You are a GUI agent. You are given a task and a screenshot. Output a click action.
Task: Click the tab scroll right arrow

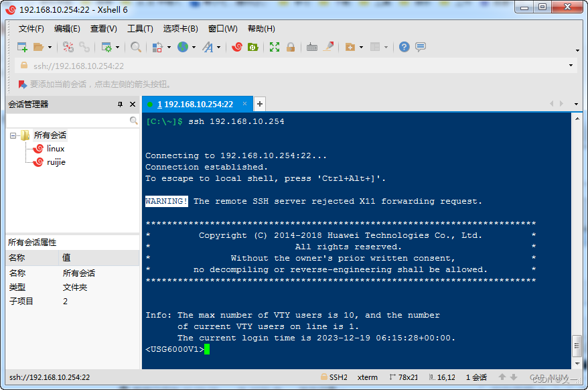pyautogui.click(x=561, y=104)
